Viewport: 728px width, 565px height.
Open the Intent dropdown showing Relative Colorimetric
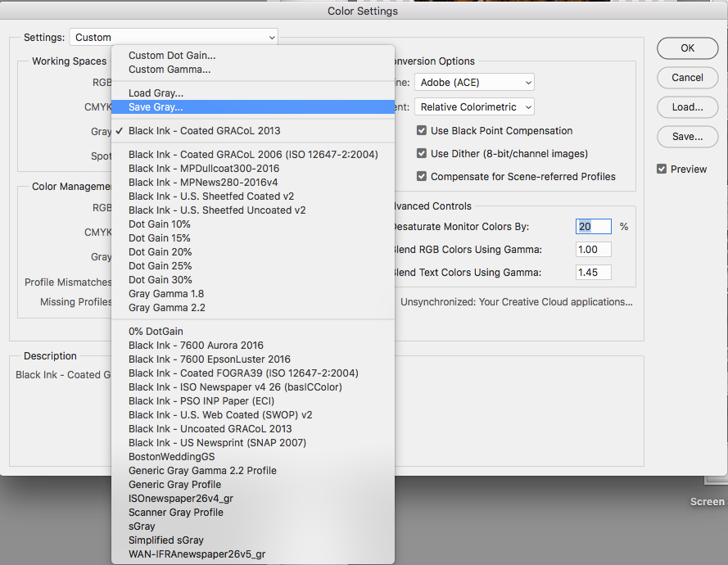473,106
